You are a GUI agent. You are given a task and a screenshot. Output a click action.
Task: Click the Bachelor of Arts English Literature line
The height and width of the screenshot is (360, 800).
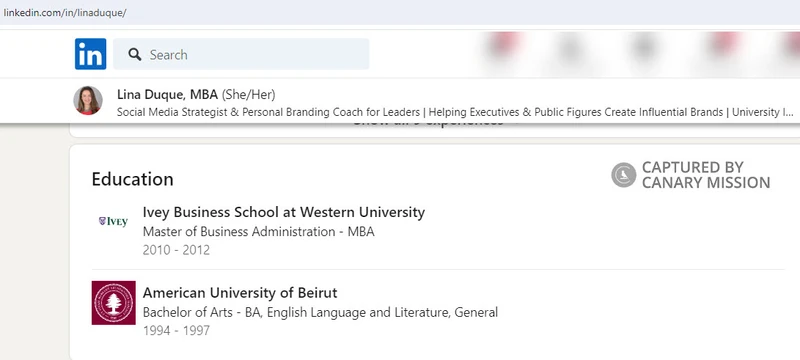tap(320, 312)
